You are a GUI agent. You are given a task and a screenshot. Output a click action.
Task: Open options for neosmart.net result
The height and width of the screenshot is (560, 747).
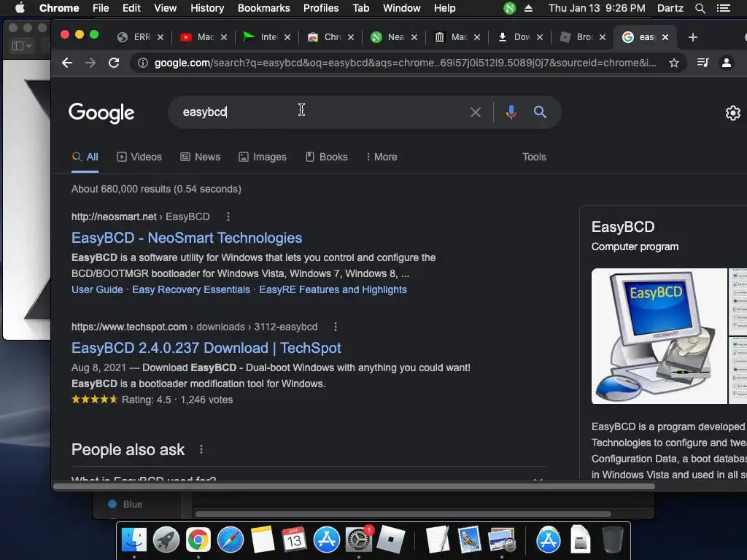point(228,217)
